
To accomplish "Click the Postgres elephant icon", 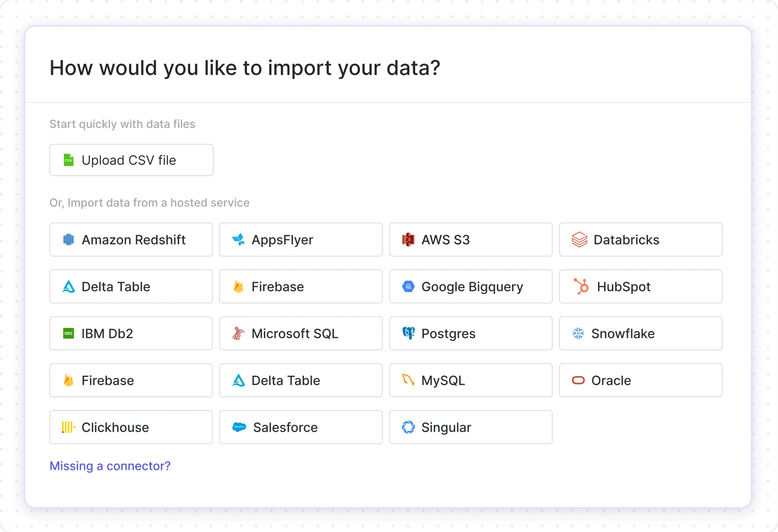I will (x=408, y=333).
